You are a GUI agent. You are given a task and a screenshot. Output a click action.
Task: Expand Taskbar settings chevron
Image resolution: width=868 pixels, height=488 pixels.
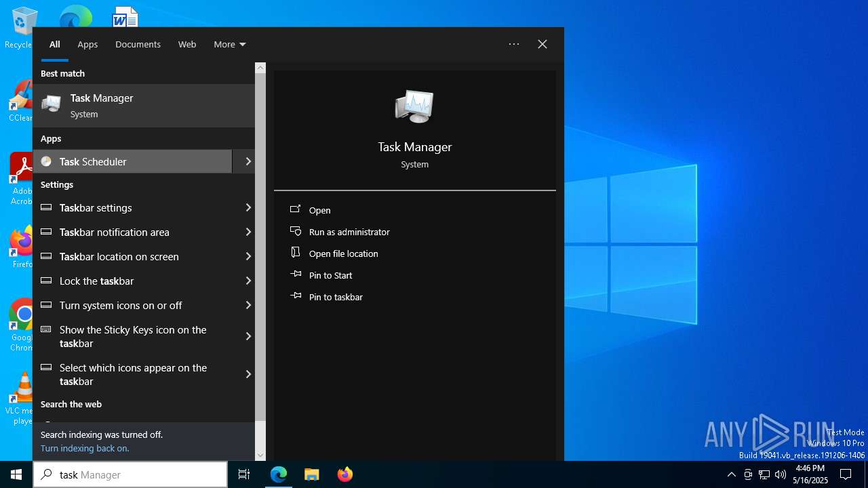point(248,207)
